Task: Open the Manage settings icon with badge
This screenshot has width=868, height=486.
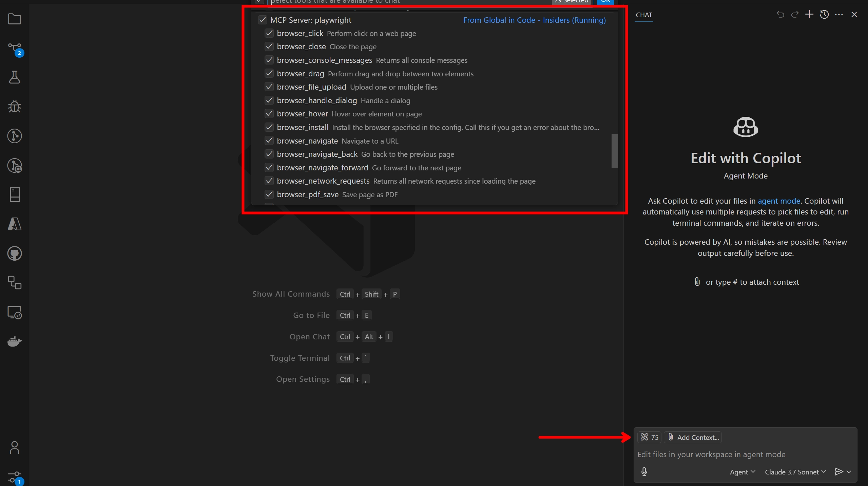Action: (x=15, y=478)
